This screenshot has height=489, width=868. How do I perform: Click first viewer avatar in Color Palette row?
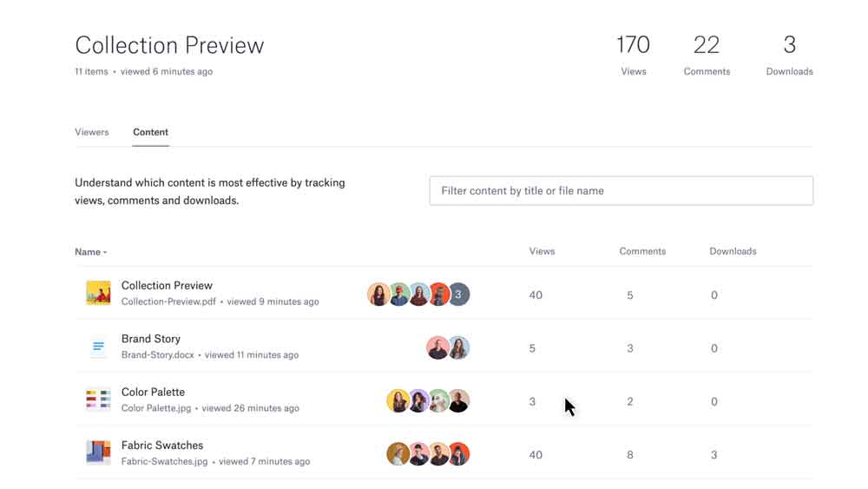coord(398,401)
